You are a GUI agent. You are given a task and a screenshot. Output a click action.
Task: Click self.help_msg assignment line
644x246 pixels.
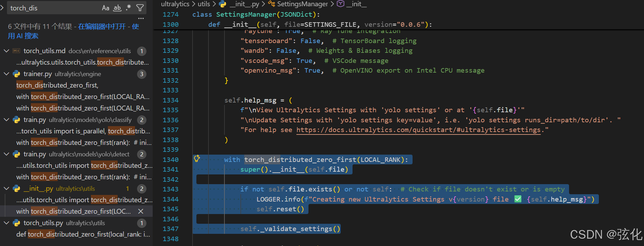click(258, 100)
